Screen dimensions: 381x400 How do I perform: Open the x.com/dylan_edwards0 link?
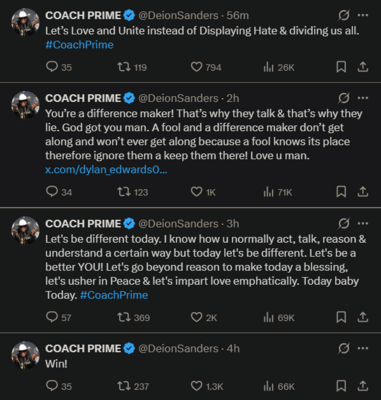106,170
